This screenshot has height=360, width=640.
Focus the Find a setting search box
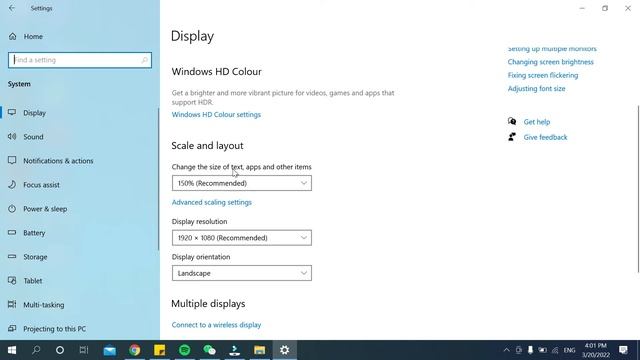click(80, 60)
